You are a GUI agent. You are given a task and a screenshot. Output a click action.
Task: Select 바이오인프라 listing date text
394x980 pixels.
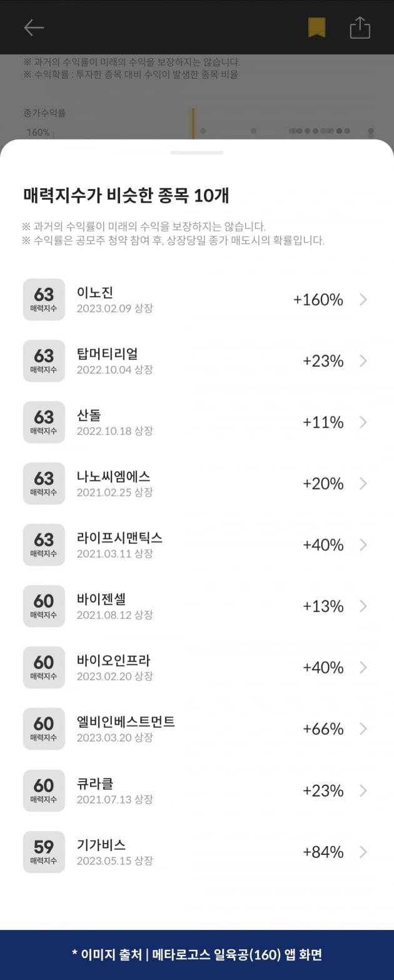[114, 676]
